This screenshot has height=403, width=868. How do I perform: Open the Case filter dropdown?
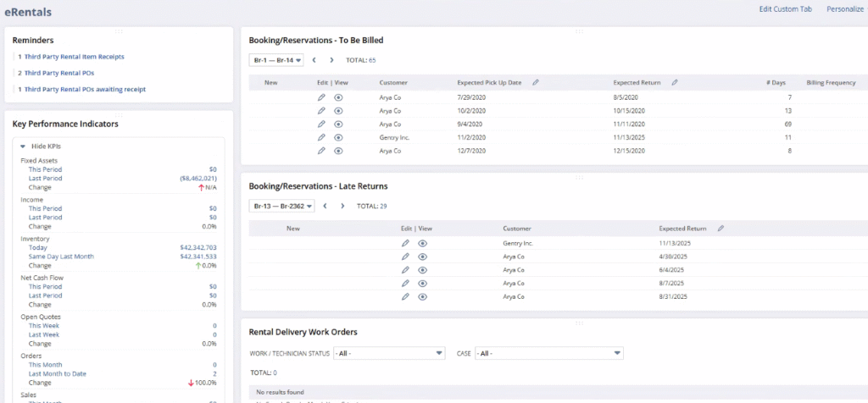click(x=548, y=353)
